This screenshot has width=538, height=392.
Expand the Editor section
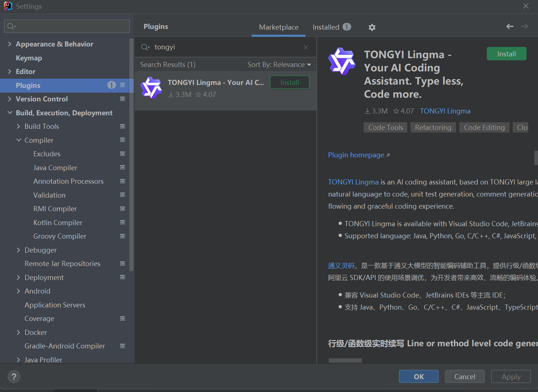10,71
